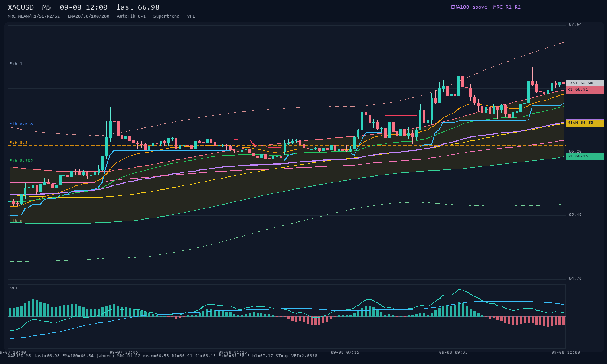Click the XAGUSD symbol in the chart title
Image resolution: width=607 pixels, height=364 pixels.
pyautogui.click(x=21, y=7)
